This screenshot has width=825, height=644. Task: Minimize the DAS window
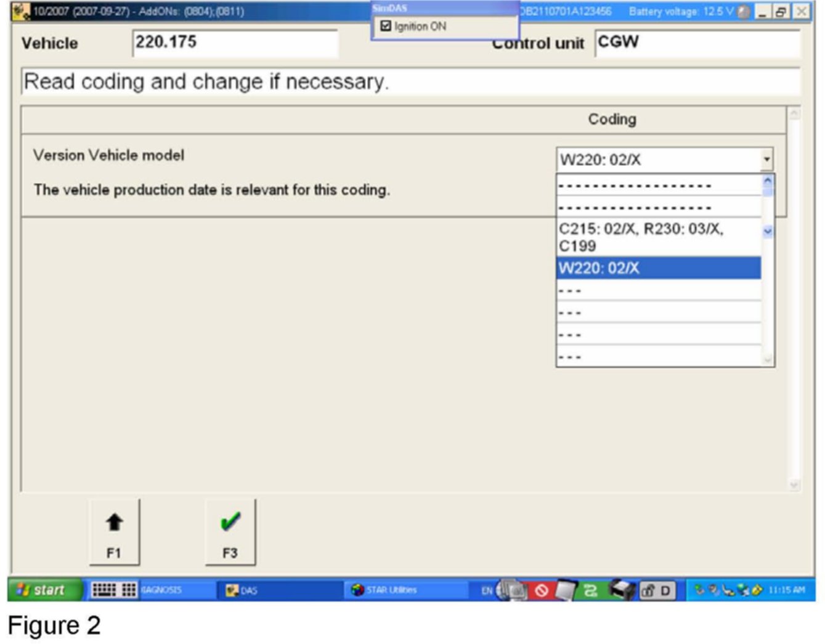[764, 12]
